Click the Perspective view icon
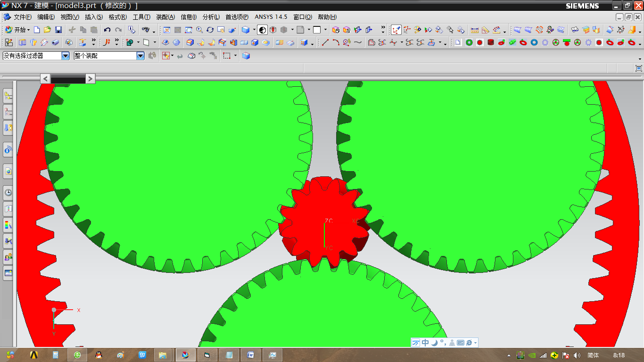The image size is (644, 362). pyautogui.click(x=232, y=30)
